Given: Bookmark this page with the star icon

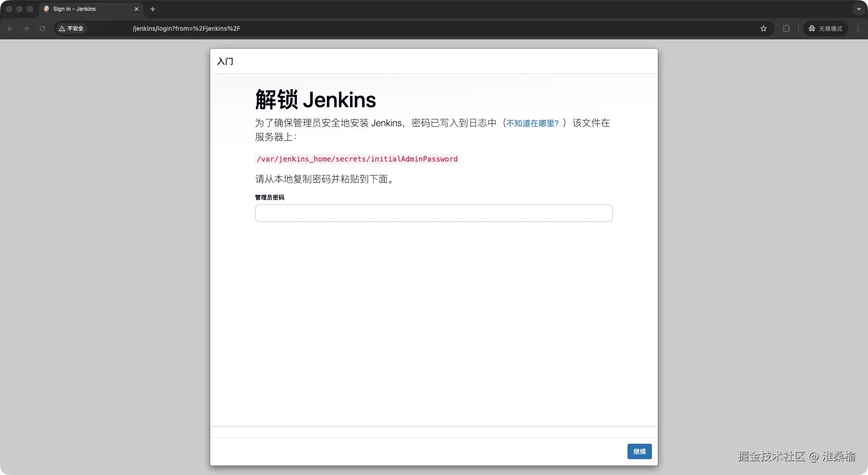Looking at the screenshot, I should (764, 28).
